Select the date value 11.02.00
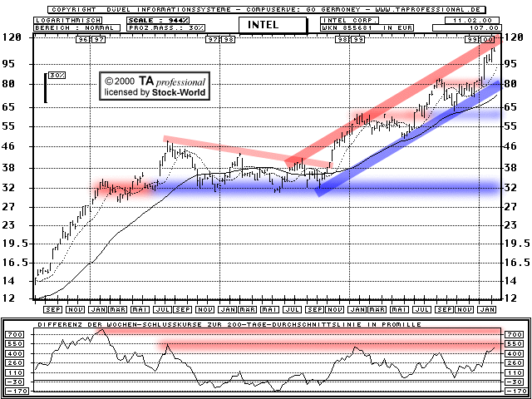This screenshot has height=399, width=532. point(472,20)
